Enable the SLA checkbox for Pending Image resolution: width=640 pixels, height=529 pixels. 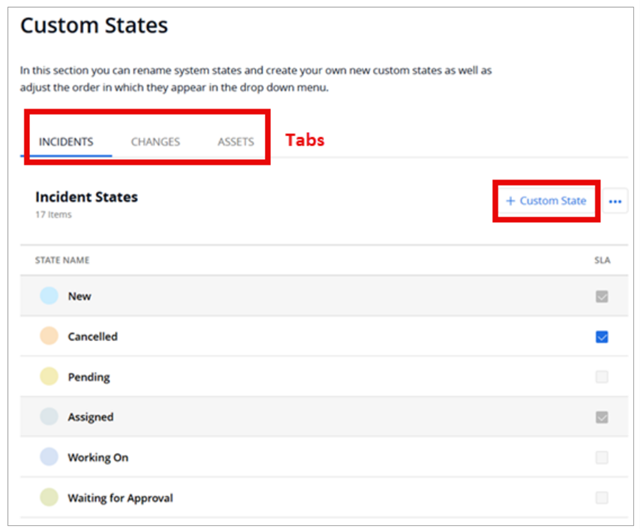pos(602,377)
